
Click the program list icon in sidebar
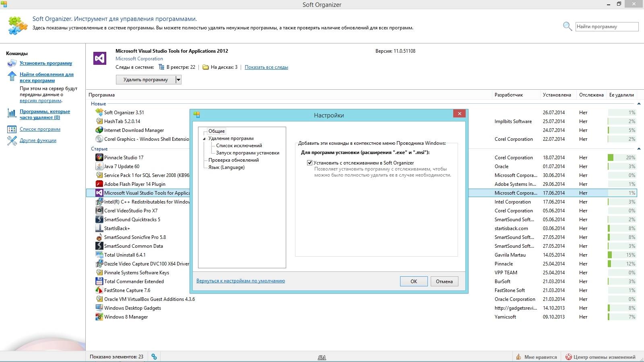[x=12, y=130]
